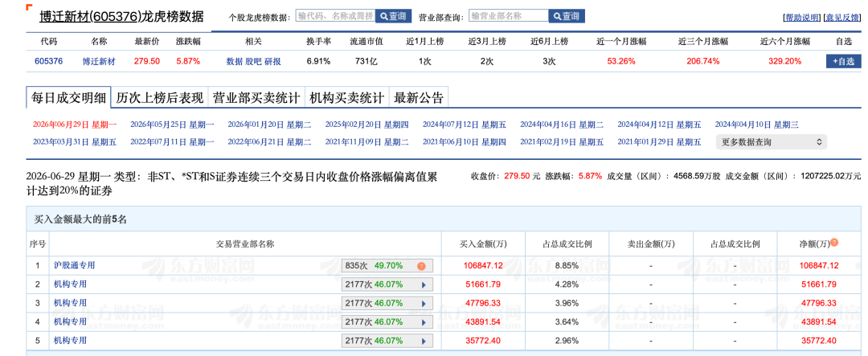Select date 2021年02月19日 星期五

562,141
